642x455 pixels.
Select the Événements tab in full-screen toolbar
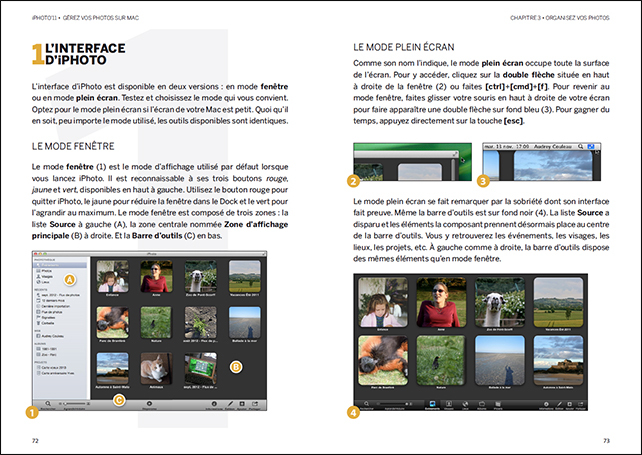click(432, 404)
